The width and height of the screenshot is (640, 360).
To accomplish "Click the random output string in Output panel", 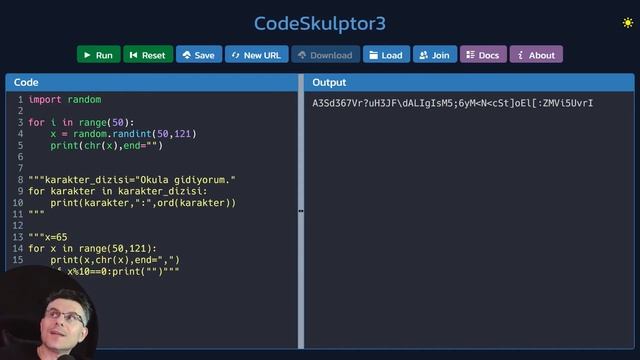I will coord(453,103).
